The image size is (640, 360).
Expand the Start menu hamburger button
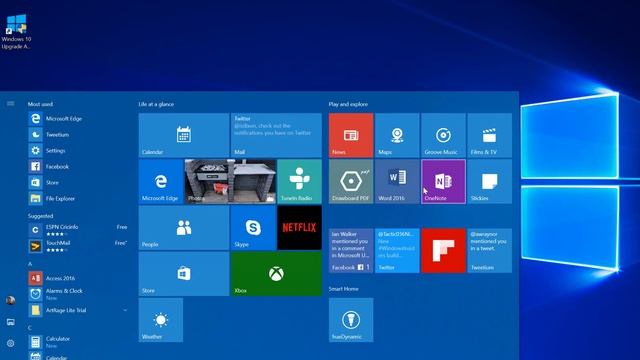[x=11, y=104]
